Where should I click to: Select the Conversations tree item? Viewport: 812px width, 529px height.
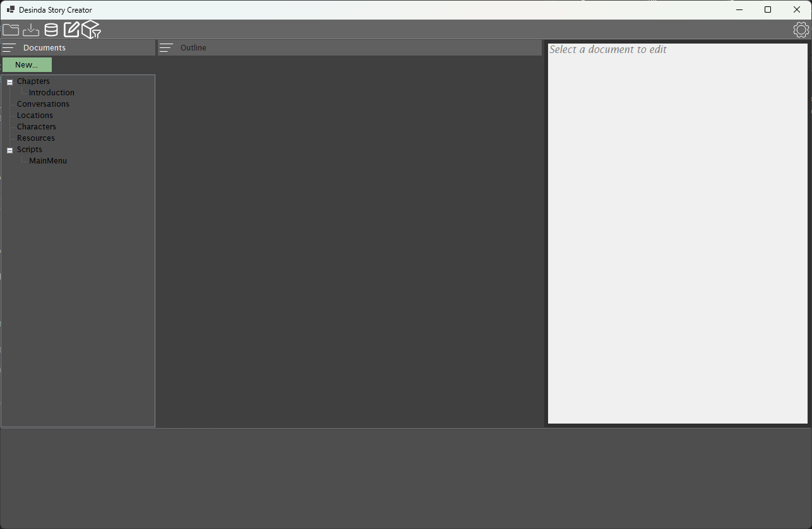43,104
